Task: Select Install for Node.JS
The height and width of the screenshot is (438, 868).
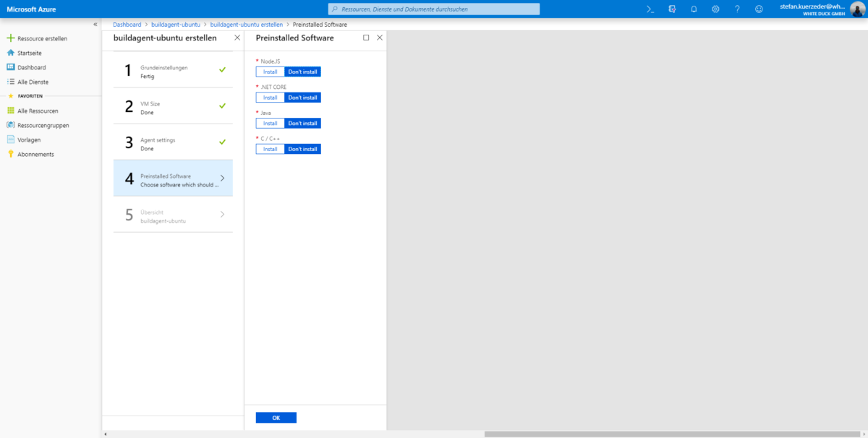Action: click(270, 71)
